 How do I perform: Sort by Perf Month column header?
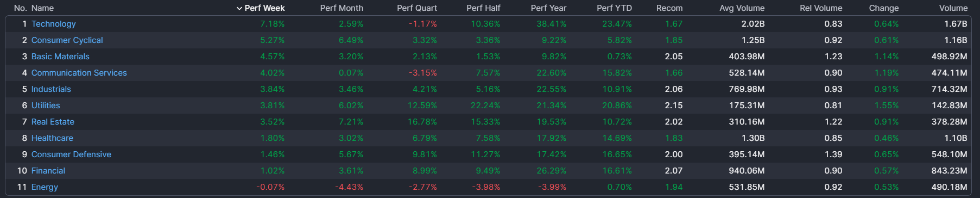click(x=342, y=8)
